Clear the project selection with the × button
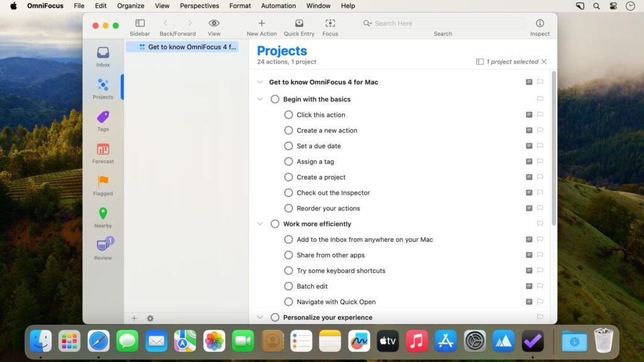 pyautogui.click(x=543, y=61)
